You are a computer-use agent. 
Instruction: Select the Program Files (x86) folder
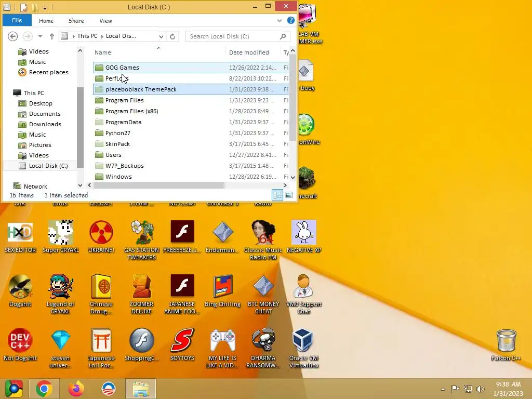[x=191, y=111]
